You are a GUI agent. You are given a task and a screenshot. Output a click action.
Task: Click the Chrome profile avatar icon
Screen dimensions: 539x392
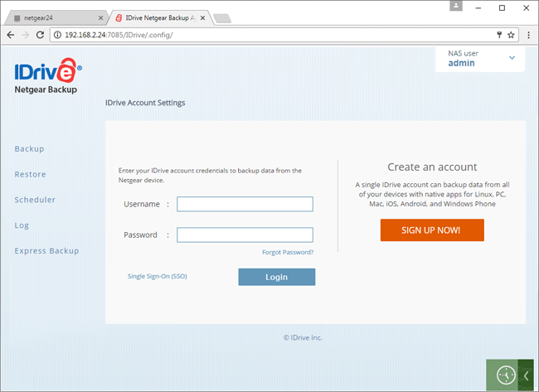456,6
